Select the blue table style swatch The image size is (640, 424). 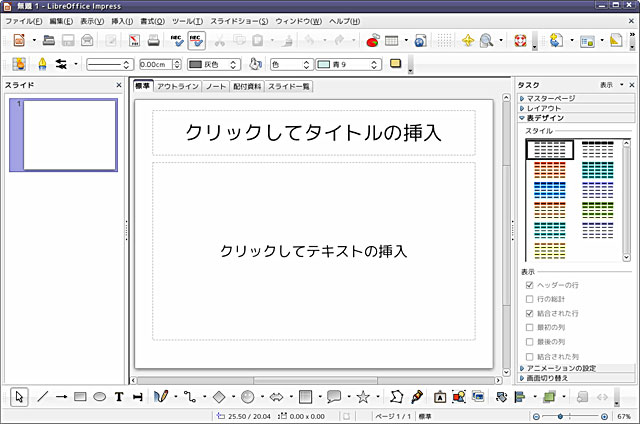(x=550, y=190)
